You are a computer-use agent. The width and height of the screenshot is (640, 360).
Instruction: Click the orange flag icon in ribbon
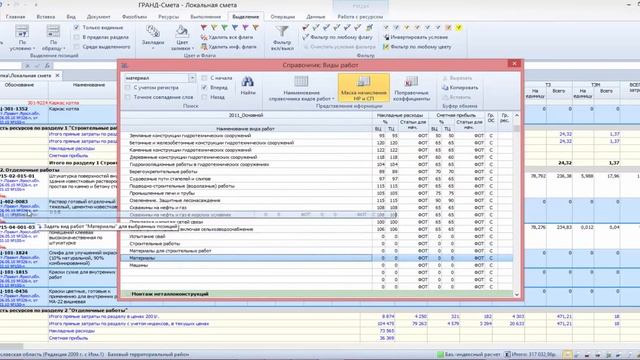click(256, 28)
